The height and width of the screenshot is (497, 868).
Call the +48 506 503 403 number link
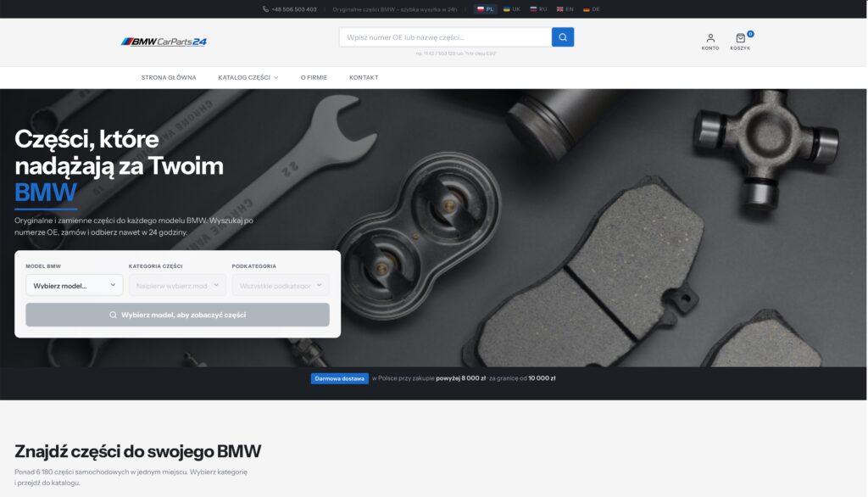[x=294, y=8]
